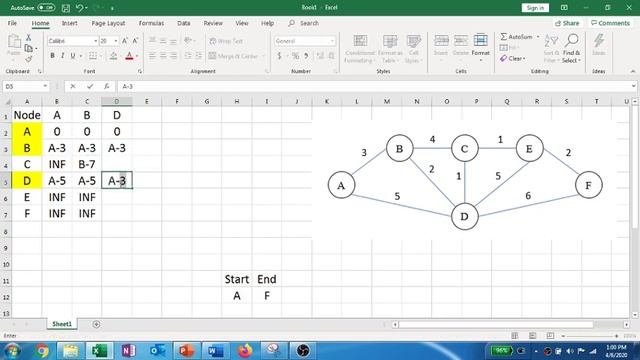This screenshot has height=360, width=640.
Task: Open the Font Color dropdown arrow
Action: (137, 56)
